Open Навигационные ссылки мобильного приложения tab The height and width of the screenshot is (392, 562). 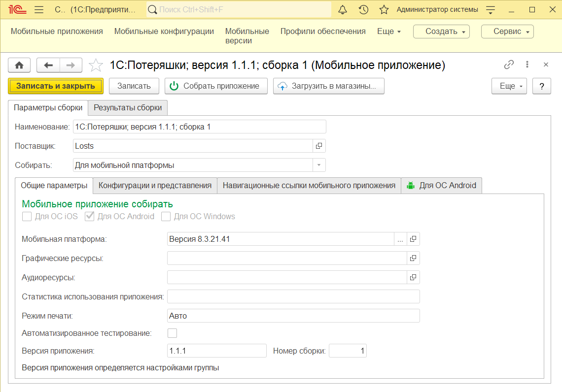pyautogui.click(x=309, y=186)
